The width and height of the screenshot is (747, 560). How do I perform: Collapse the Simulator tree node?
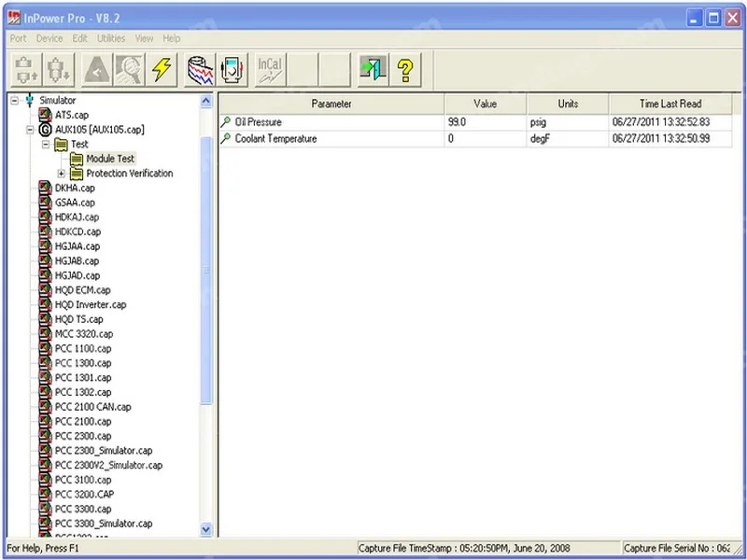(15, 101)
